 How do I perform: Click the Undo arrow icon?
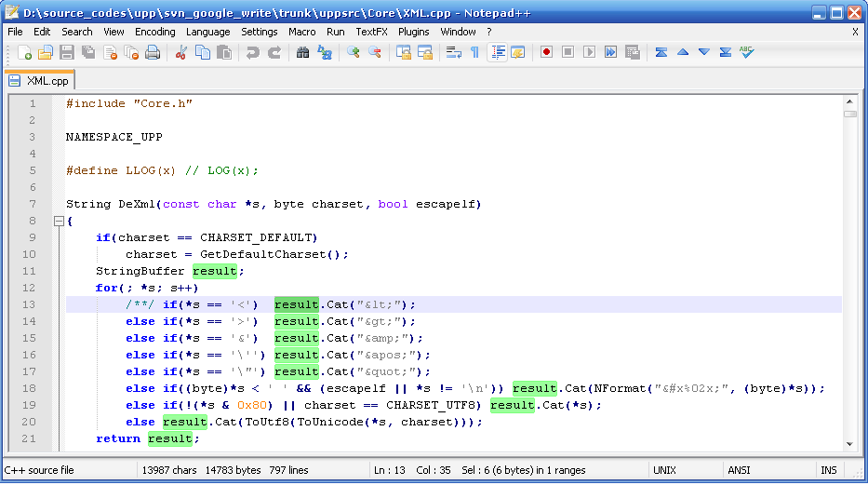[252, 53]
